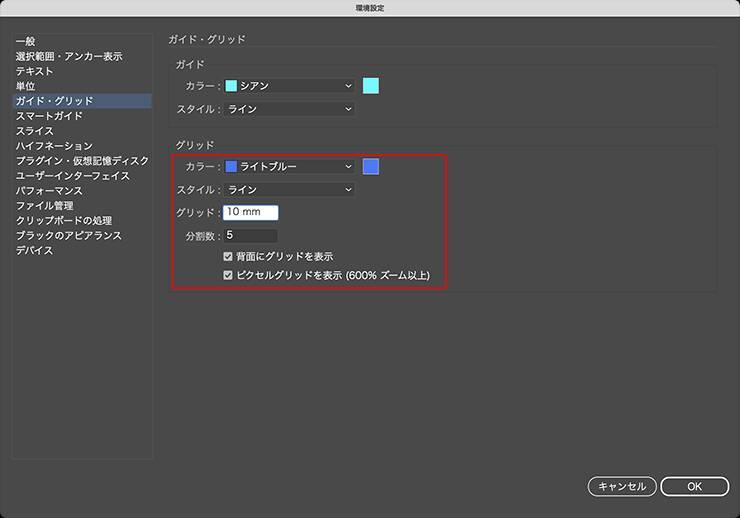740x518 pixels.
Task: Toggle ピクセルグリッドを表示 checkbox
Action: (229, 274)
